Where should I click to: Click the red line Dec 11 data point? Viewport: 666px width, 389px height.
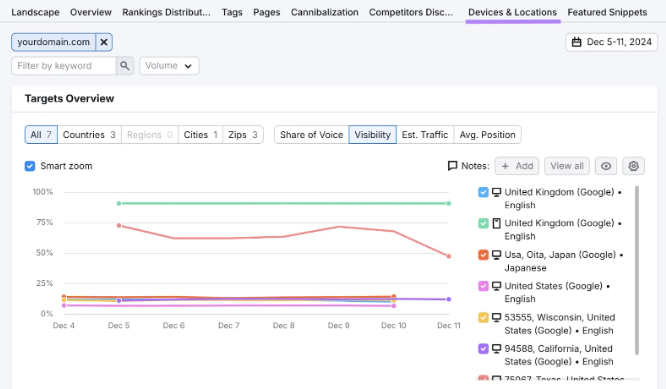tap(449, 256)
